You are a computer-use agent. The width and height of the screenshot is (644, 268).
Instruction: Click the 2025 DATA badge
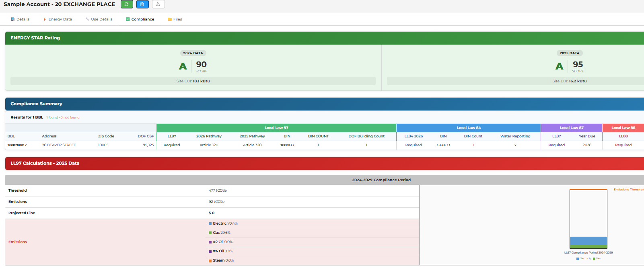(570, 53)
